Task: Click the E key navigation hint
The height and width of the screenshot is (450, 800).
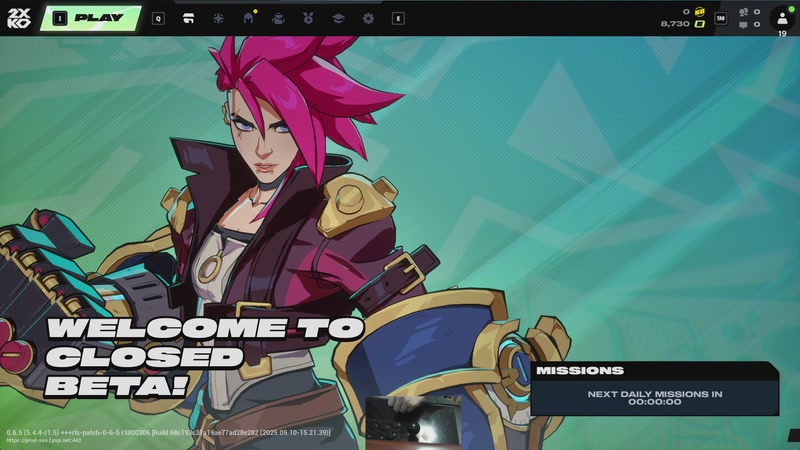Action: point(398,18)
